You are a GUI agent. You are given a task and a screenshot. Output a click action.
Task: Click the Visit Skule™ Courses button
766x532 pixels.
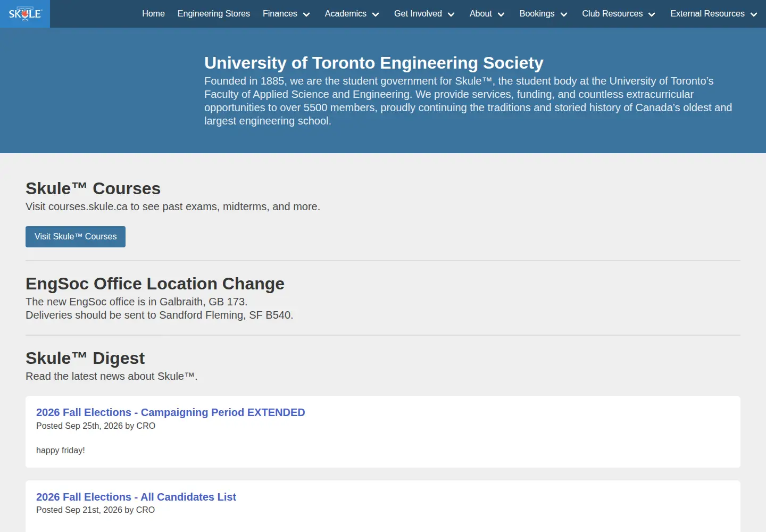coord(76,237)
